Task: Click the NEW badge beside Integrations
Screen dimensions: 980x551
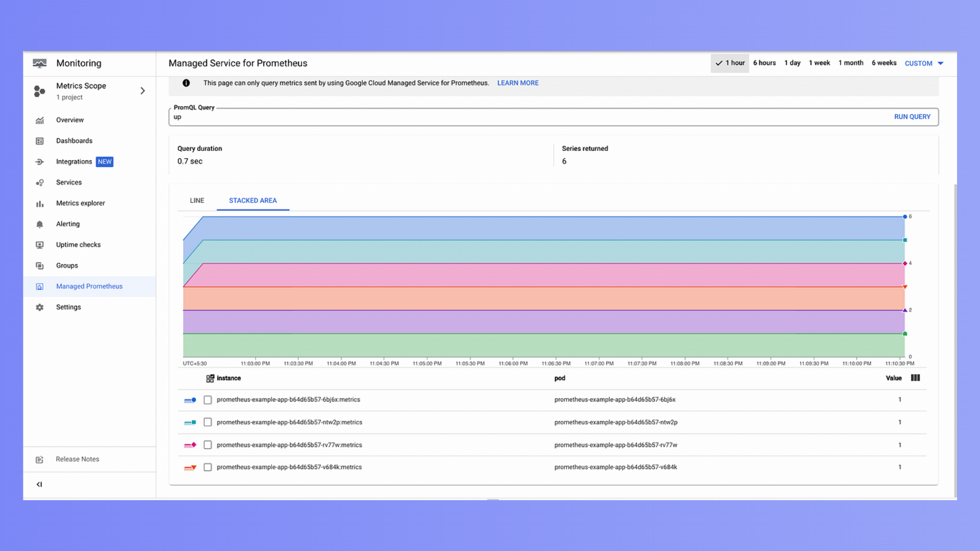Action: [105, 162]
